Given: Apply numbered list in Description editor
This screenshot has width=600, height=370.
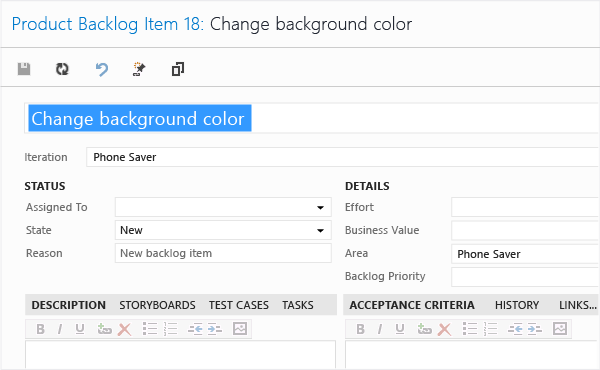Looking at the screenshot, I should [x=171, y=329].
